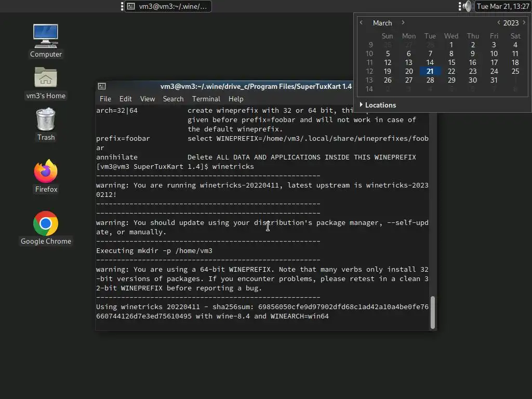Click the 'prefix=foobar' text in the terminal

tap(123, 138)
